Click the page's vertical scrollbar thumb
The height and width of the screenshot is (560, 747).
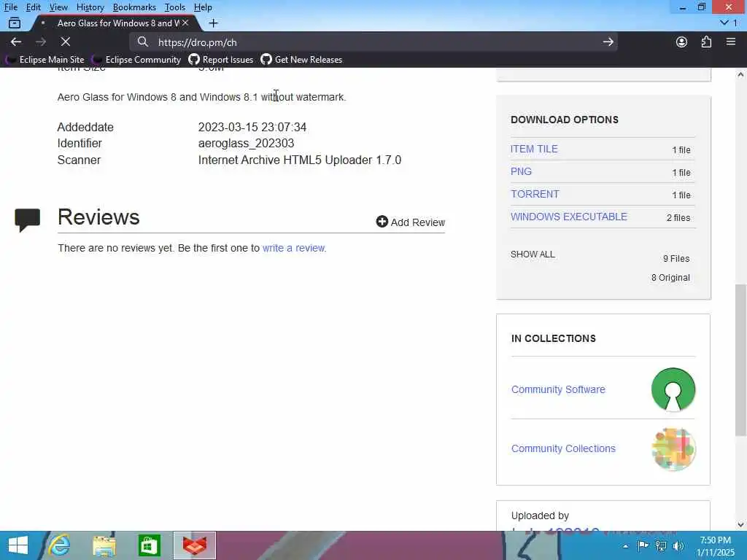[740, 360]
